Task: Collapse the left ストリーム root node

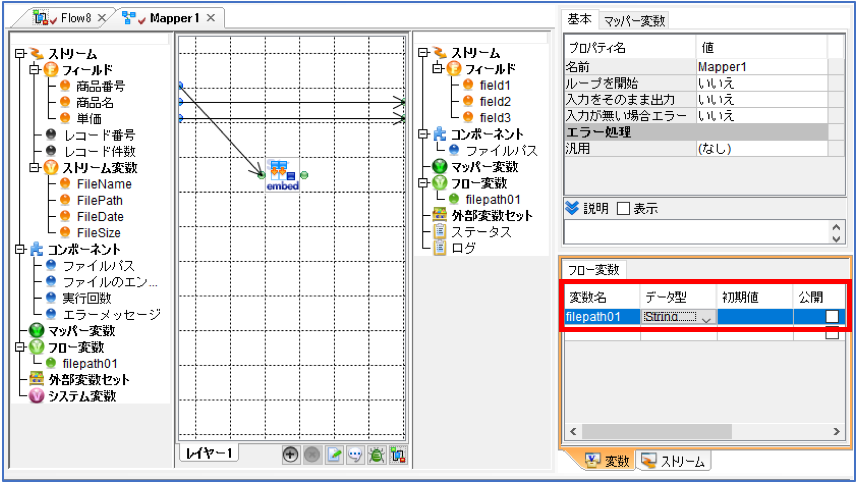Action: click(x=20, y=54)
